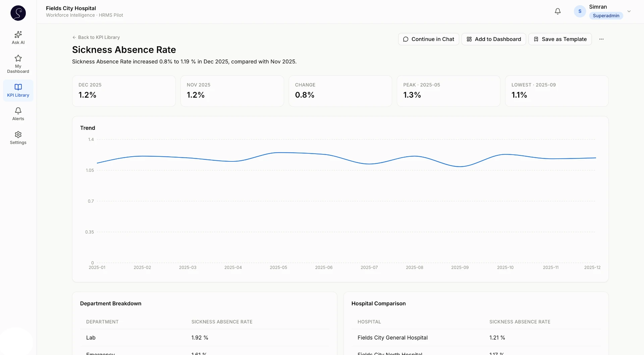Go back to KPI Library link
This screenshot has width=644, height=355.
[96, 37]
